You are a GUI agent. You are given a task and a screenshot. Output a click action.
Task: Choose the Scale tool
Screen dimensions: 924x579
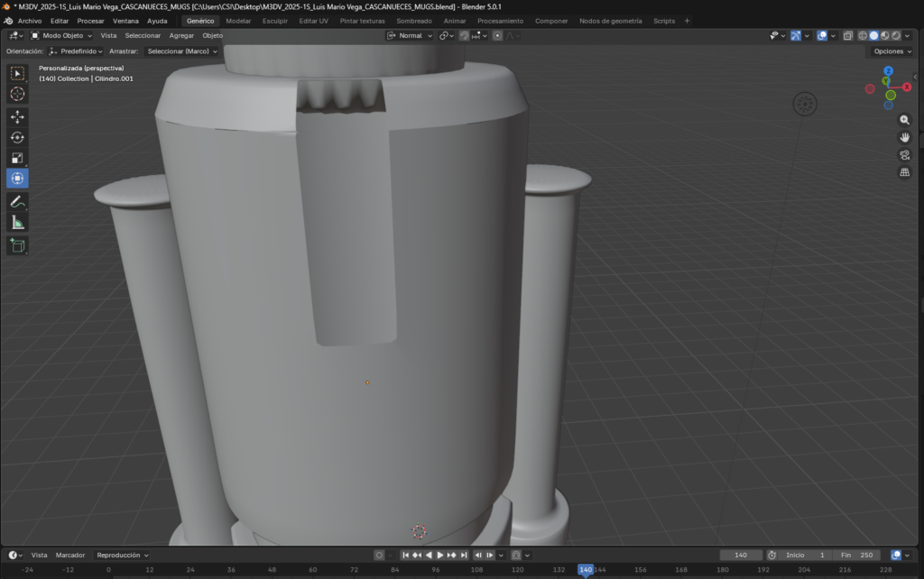coord(17,158)
